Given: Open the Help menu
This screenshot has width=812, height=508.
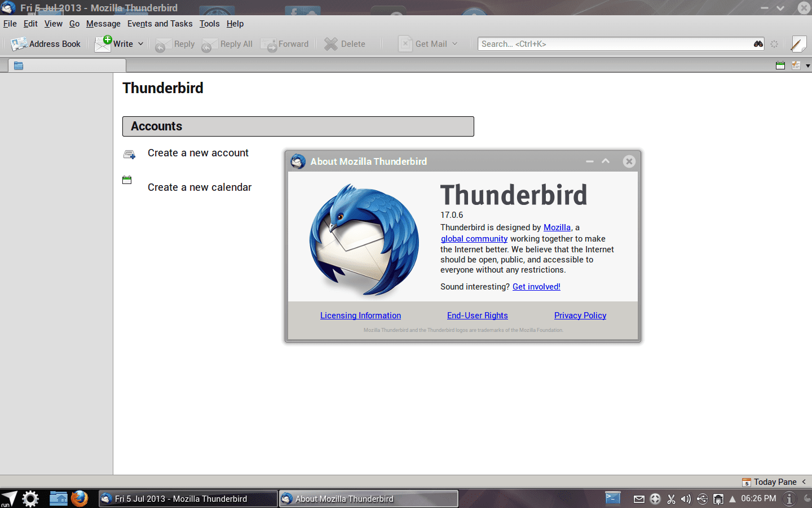Looking at the screenshot, I should [x=235, y=24].
